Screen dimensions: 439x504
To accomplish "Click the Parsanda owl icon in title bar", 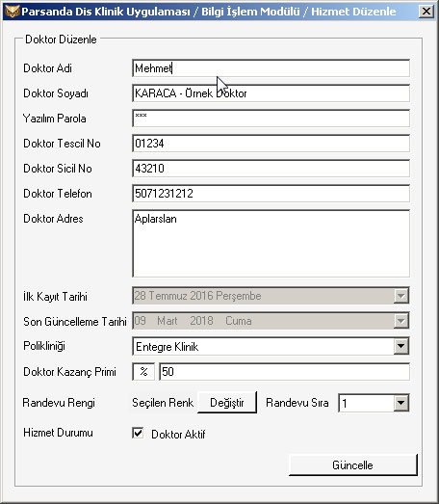I will pyautogui.click(x=13, y=12).
